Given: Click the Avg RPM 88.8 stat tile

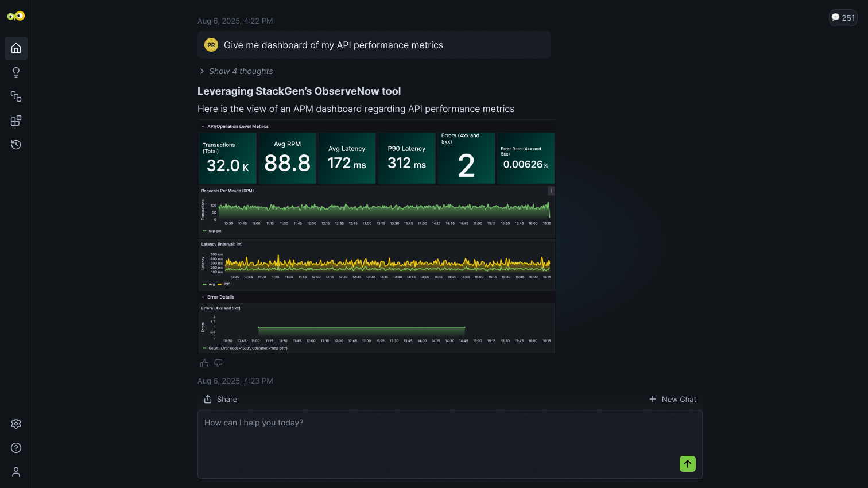Looking at the screenshot, I should point(287,158).
